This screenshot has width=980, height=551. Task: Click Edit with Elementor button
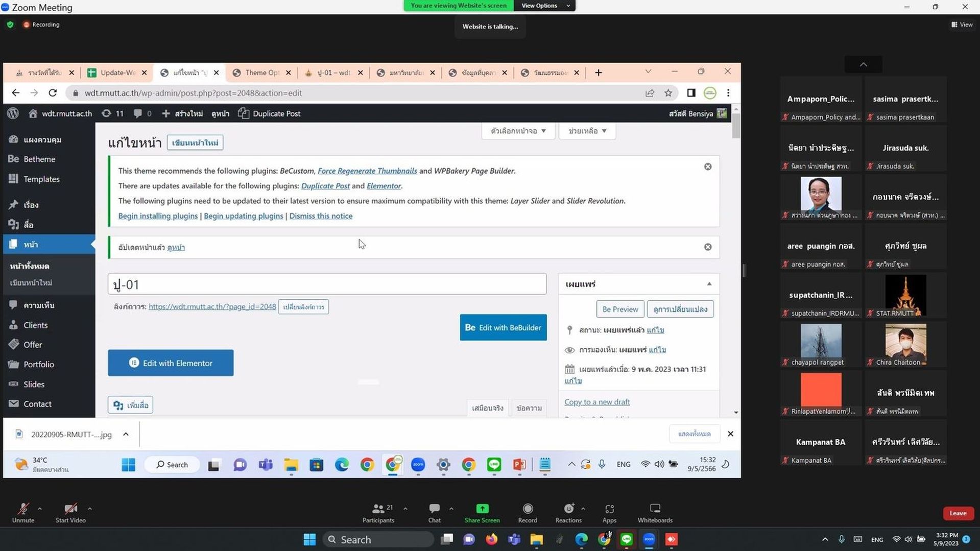[x=171, y=363]
